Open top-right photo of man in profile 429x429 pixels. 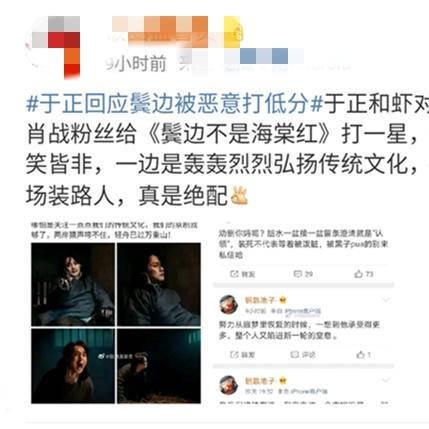click(x=159, y=284)
